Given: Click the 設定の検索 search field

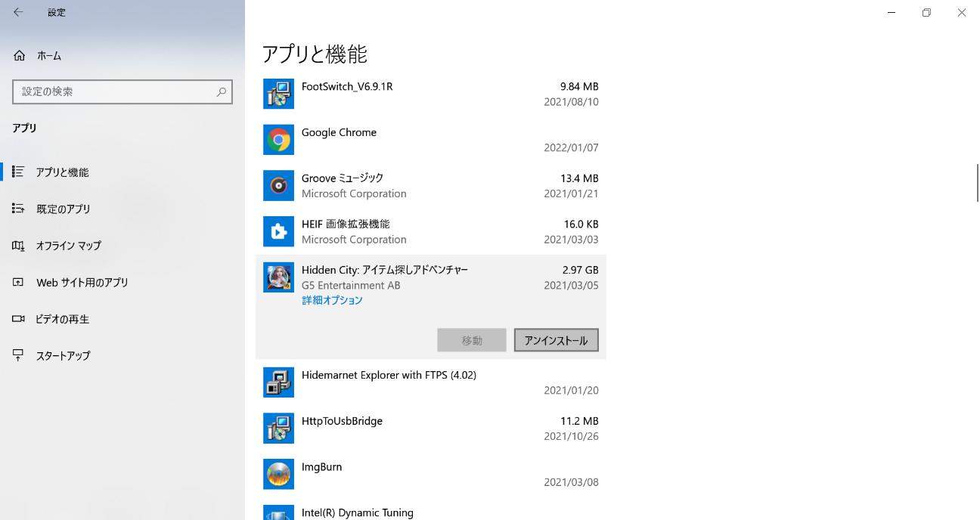Looking at the screenshot, I should tap(121, 91).
